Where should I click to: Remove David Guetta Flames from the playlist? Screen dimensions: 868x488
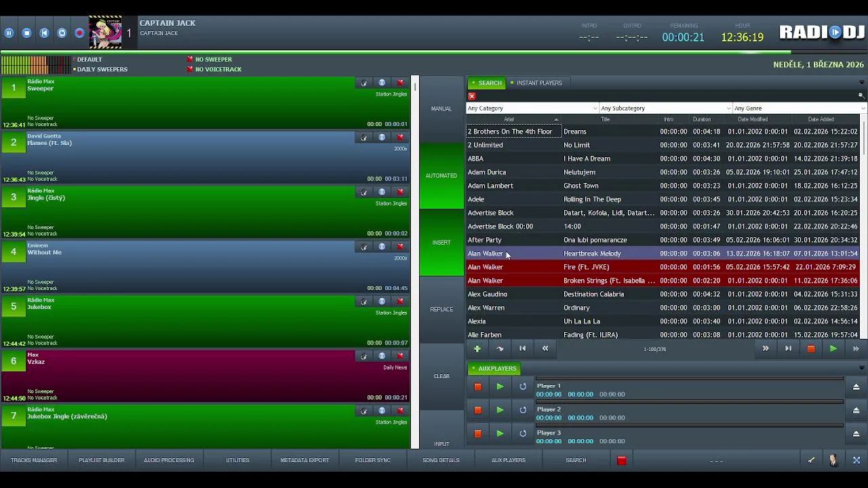click(x=400, y=138)
